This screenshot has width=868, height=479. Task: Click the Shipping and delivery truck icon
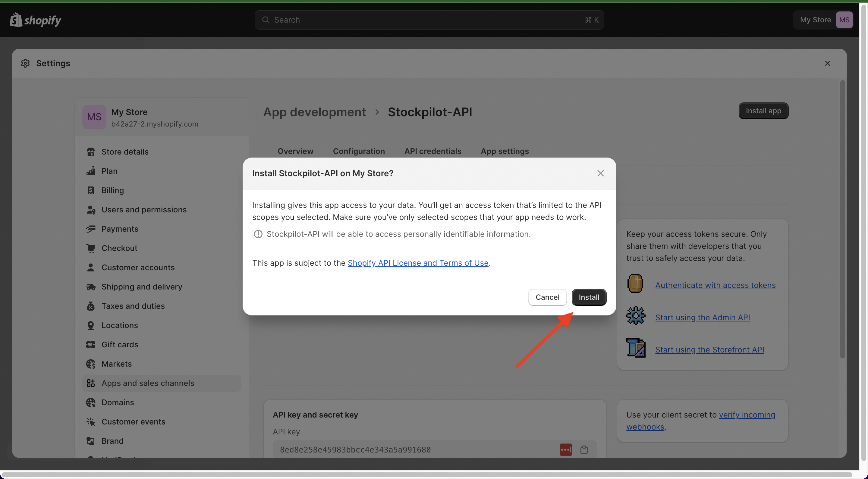[x=91, y=287]
